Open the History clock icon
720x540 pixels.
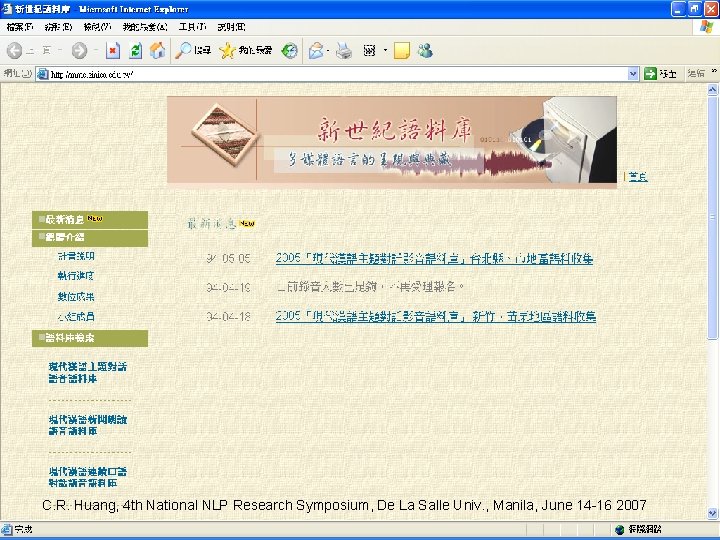(x=289, y=51)
